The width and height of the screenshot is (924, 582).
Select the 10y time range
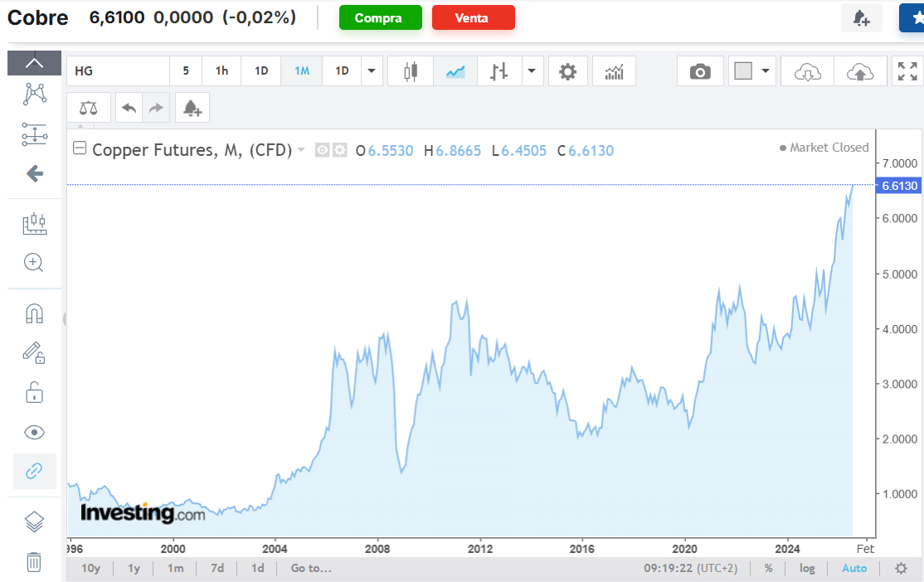[x=90, y=569]
